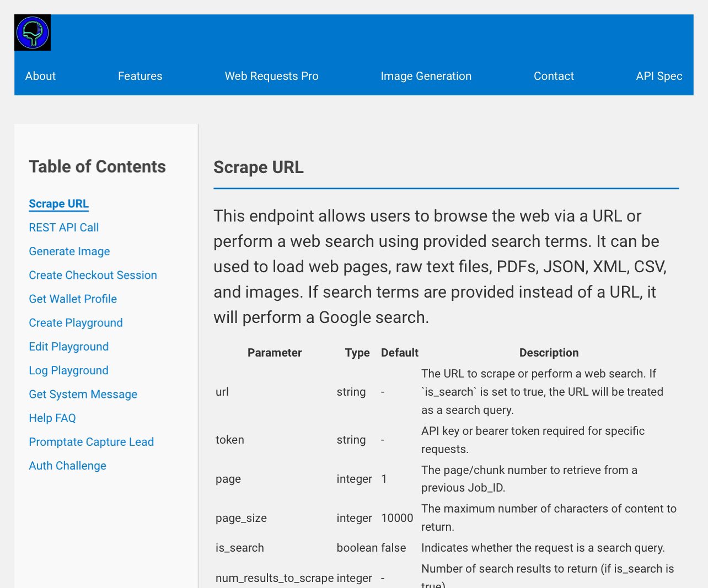Jump to Edit Playground section
708x588 pixels.
(x=69, y=347)
